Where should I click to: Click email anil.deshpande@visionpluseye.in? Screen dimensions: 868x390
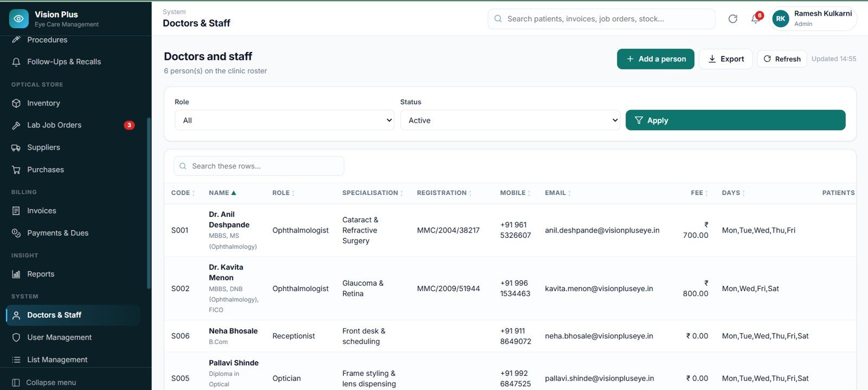(602, 230)
